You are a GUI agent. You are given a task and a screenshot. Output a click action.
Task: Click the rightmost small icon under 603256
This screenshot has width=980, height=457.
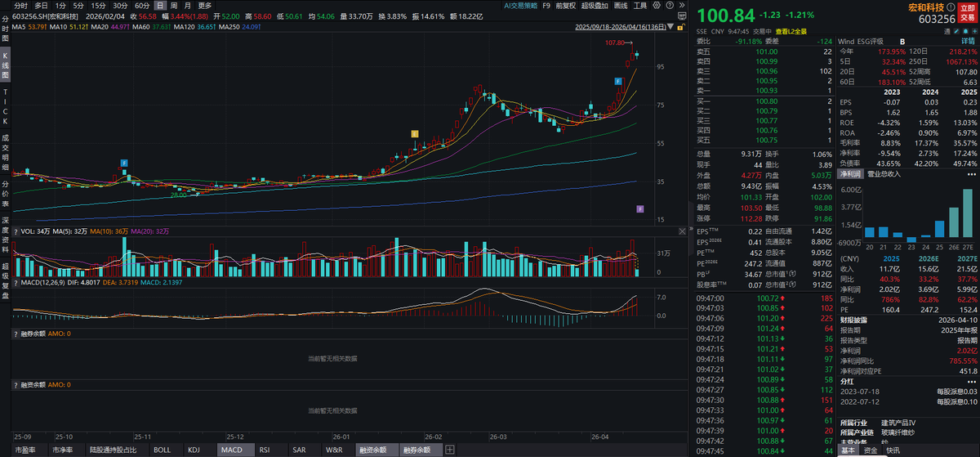click(x=974, y=31)
